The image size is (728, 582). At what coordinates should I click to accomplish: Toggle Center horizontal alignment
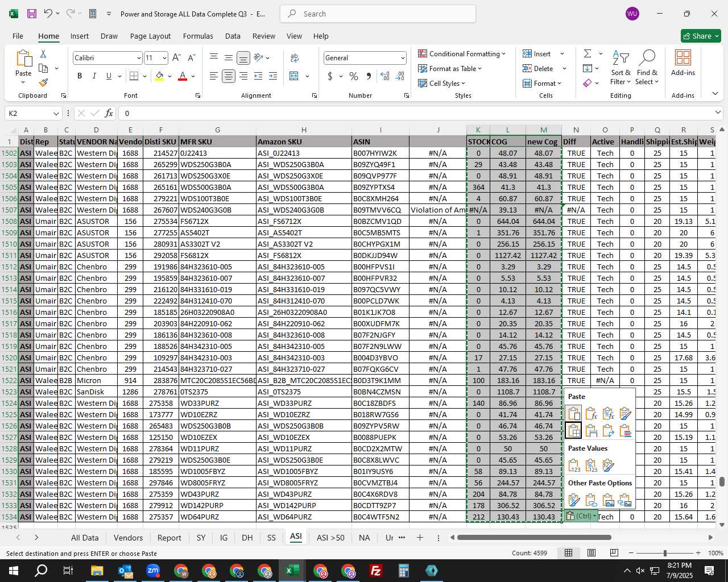pyautogui.click(x=228, y=76)
